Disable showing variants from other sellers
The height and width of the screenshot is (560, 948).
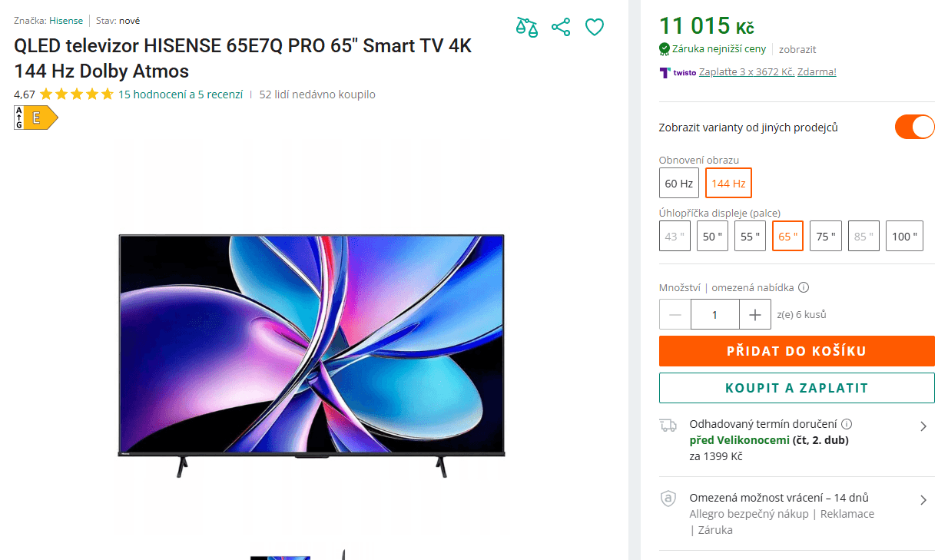pyautogui.click(x=915, y=127)
